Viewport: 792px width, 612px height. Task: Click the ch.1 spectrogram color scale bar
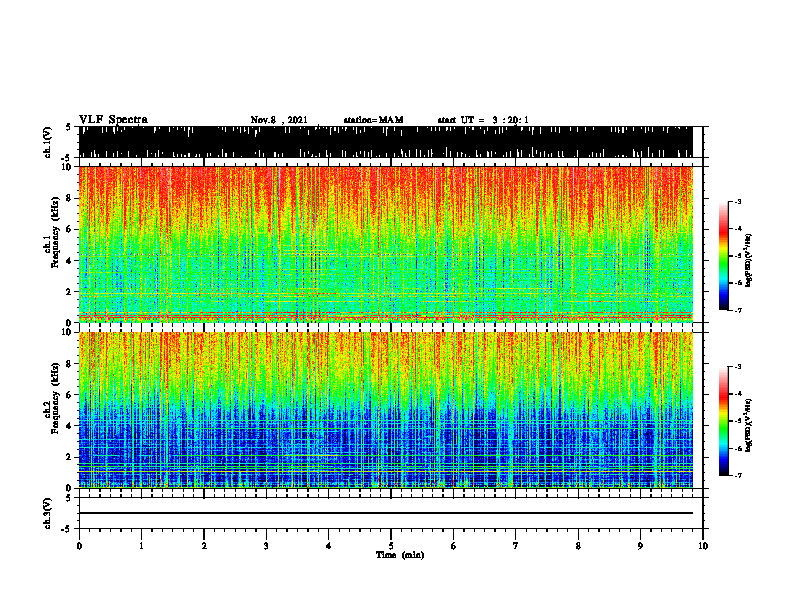(x=723, y=256)
